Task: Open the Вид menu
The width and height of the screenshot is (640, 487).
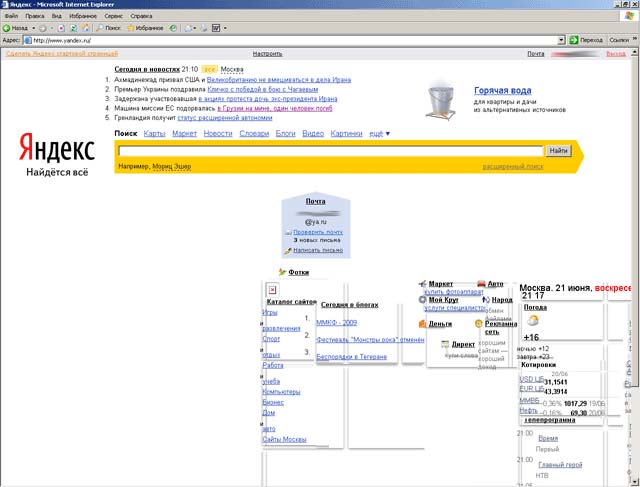Action: (x=56, y=16)
